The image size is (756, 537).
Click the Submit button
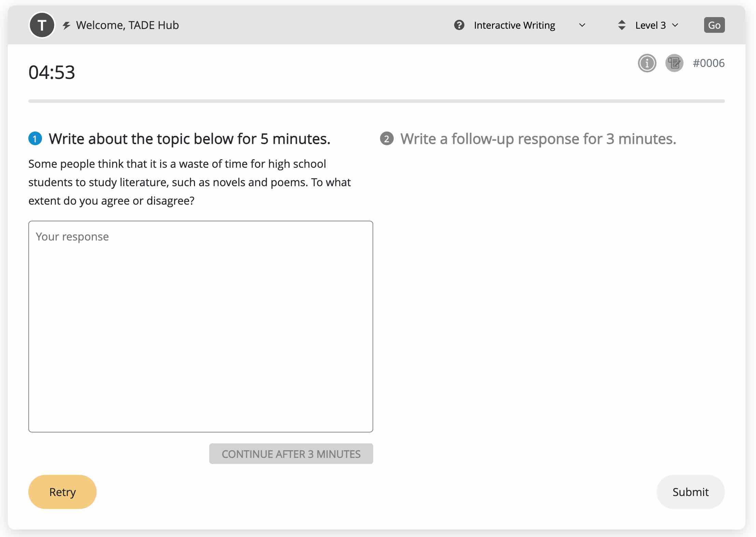point(690,492)
